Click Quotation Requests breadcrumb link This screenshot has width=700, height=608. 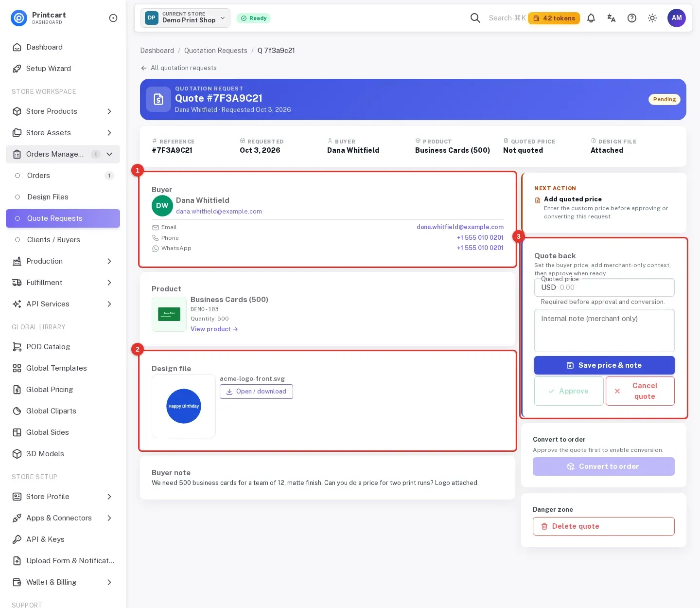[216, 51]
